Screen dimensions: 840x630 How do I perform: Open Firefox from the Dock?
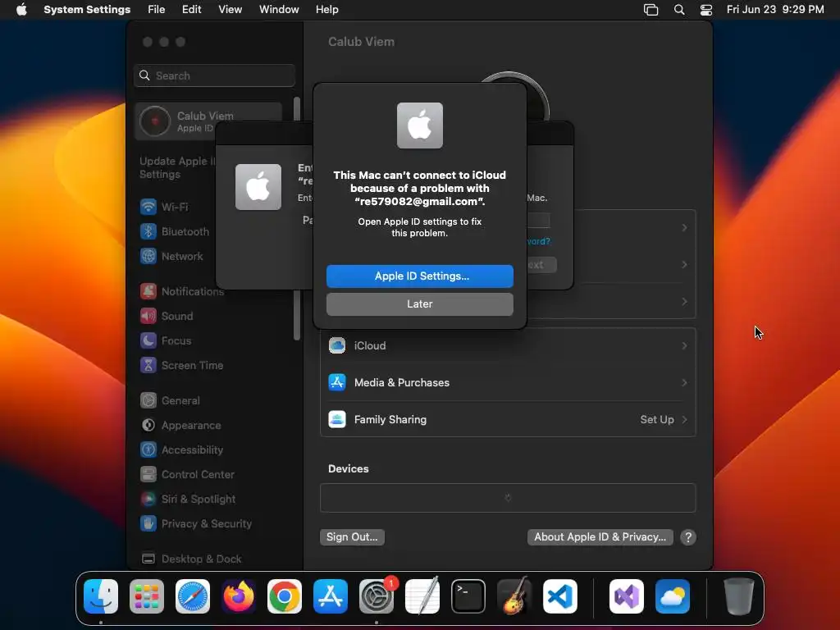point(239,596)
